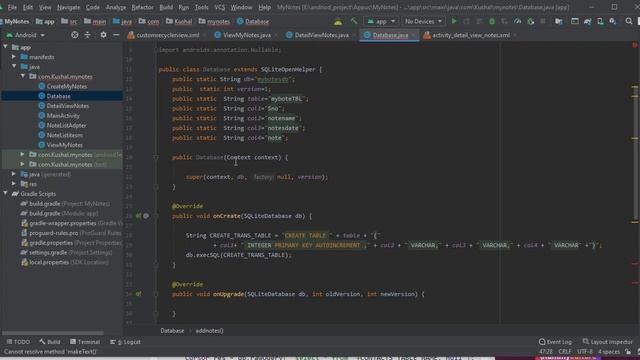
Task: Open the Logcat tool window
Action: 126,342
